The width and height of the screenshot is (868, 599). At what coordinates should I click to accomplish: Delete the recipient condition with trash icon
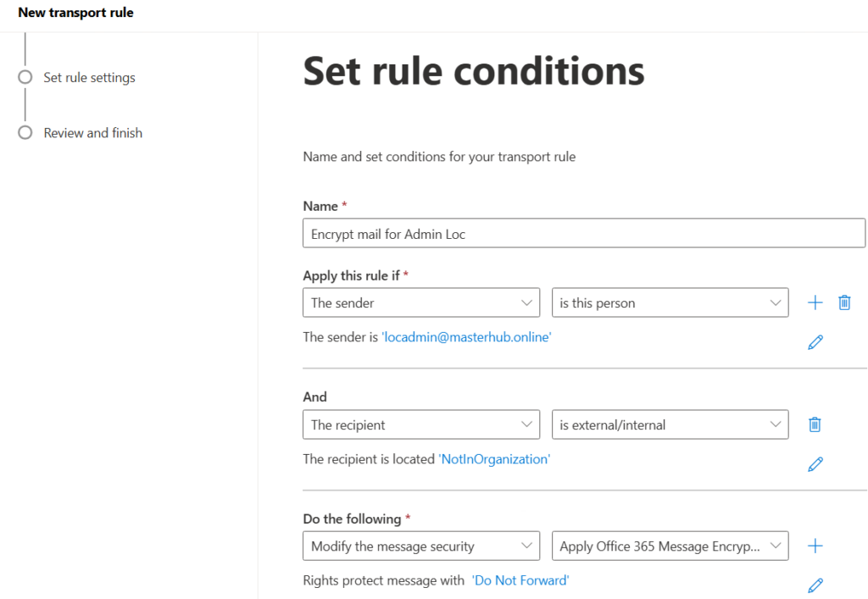click(815, 424)
